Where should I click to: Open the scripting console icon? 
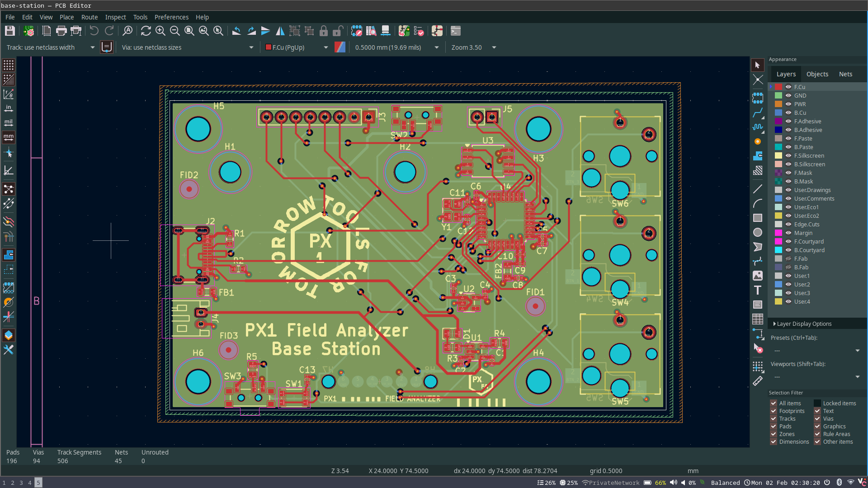pyautogui.click(x=456, y=31)
